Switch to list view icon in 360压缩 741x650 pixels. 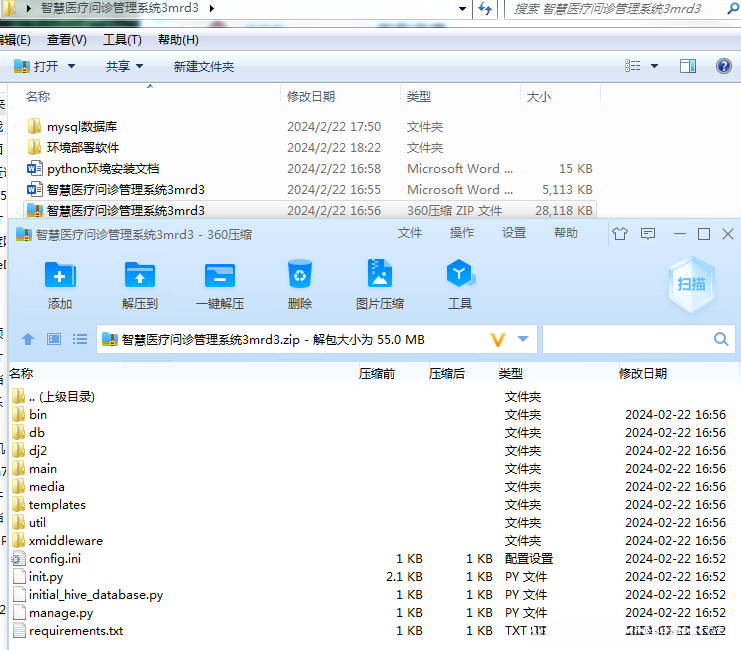click(x=80, y=339)
